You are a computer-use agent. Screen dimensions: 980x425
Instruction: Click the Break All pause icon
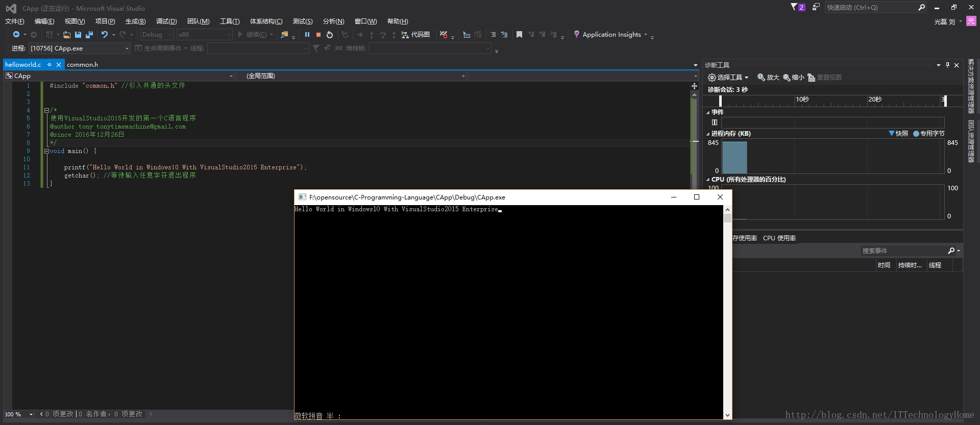pyautogui.click(x=307, y=35)
